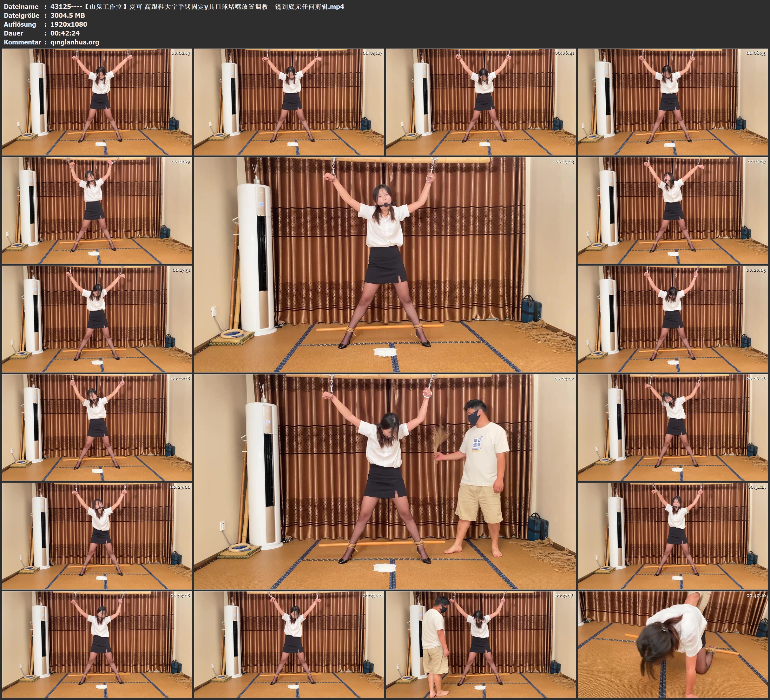Open the thumbnail timestamped 00:22:18
Image resolution: width=770 pixels, height=700 pixels.
pos(97,427)
